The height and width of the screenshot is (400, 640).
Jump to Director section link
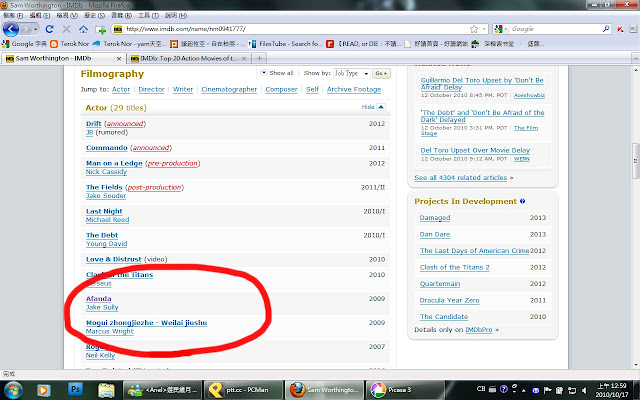tap(151, 89)
